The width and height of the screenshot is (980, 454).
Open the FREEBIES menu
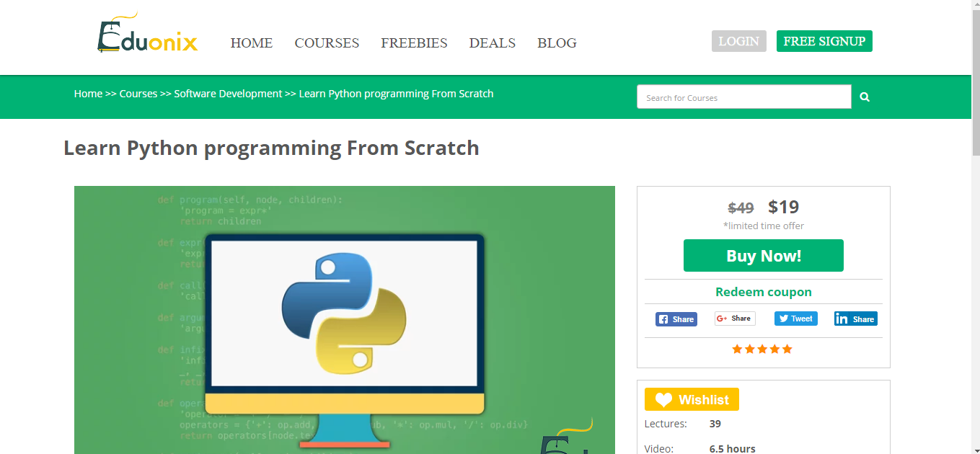[x=414, y=43]
